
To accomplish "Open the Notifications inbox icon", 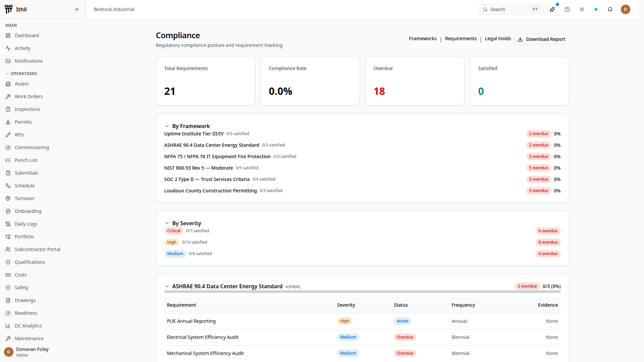I will point(8,61).
